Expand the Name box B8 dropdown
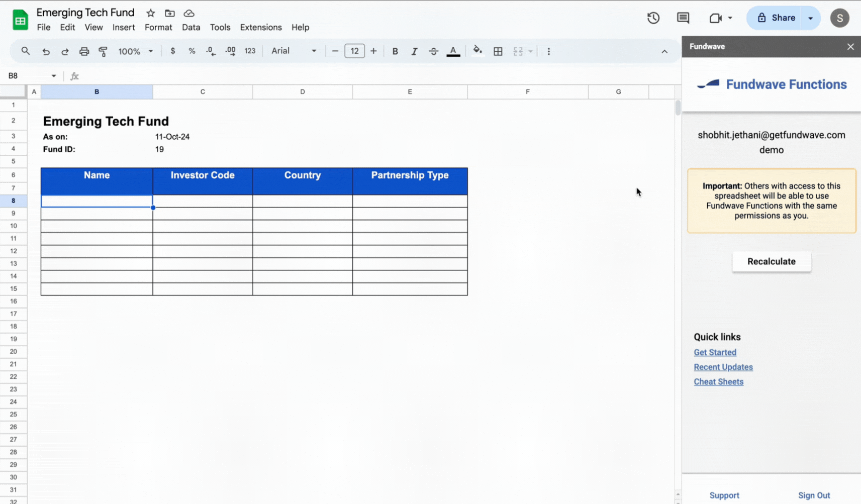The width and height of the screenshot is (861, 504). (x=54, y=76)
